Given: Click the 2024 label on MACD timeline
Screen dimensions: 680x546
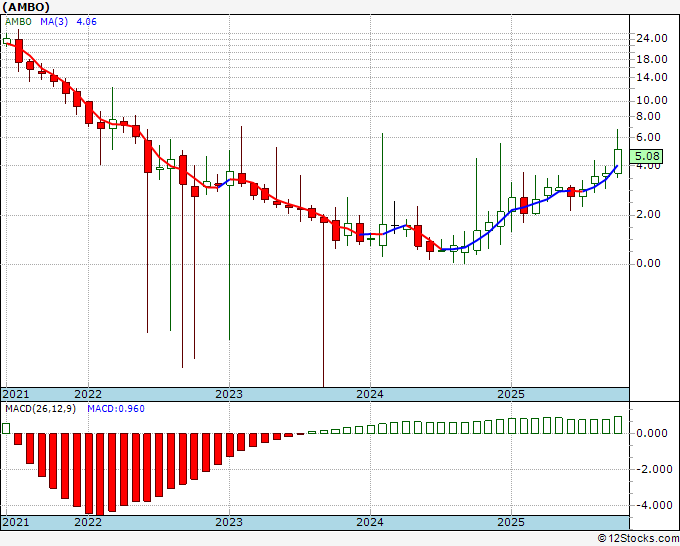Looking at the screenshot, I should pos(370,522).
